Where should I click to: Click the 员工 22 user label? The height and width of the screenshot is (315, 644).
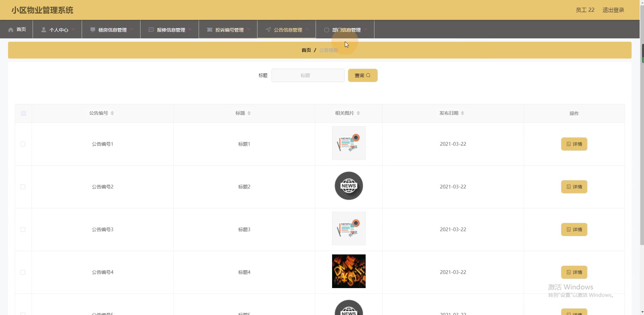(x=585, y=10)
